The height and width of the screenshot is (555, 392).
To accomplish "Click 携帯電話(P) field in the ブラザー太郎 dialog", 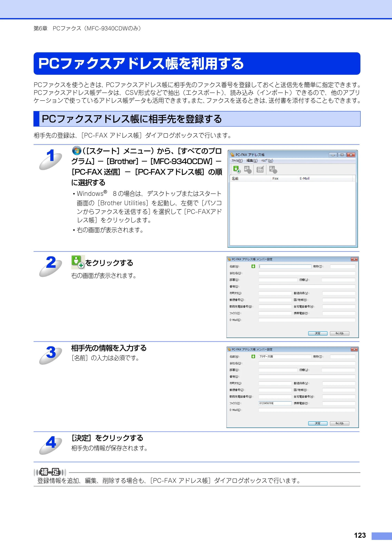I will pyautogui.click(x=339, y=403).
